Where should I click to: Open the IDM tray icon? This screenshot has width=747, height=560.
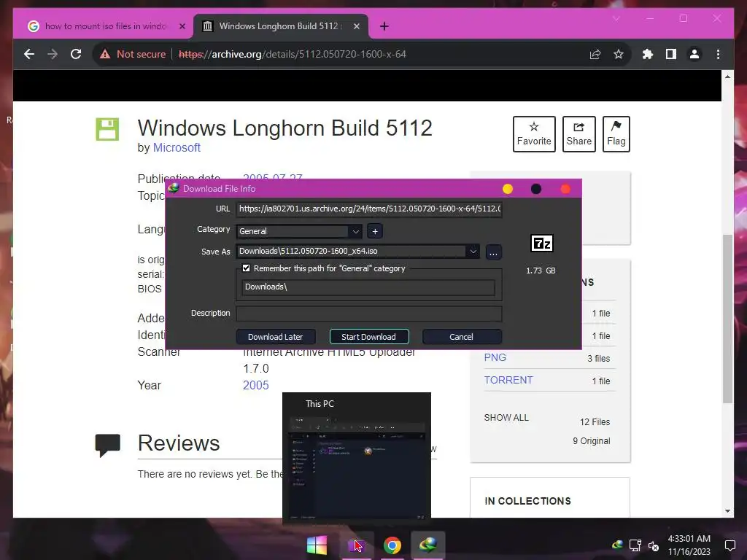click(617, 545)
